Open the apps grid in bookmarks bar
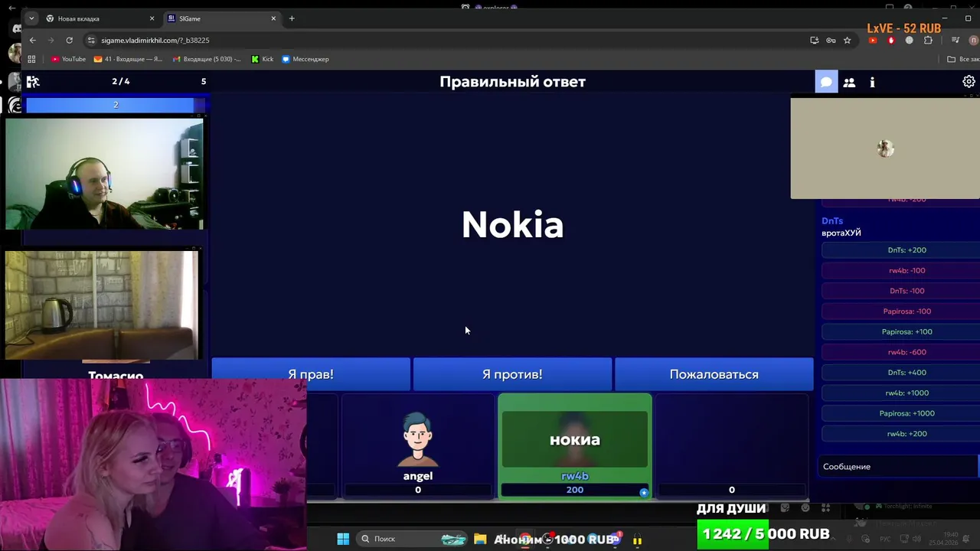The image size is (980, 551). (x=31, y=59)
